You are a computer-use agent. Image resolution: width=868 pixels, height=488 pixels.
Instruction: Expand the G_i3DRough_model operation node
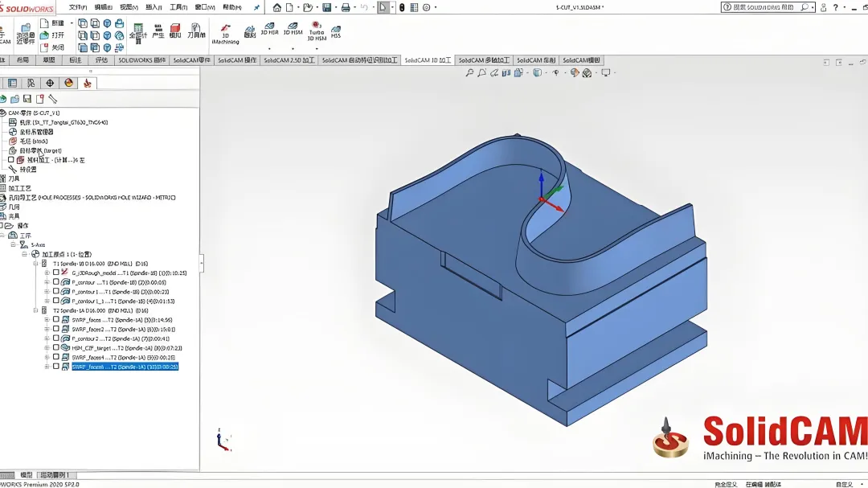coord(47,273)
